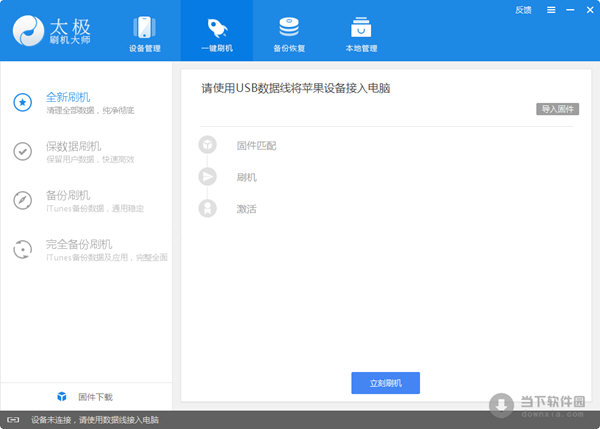This screenshot has width=600, height=429.
Task: Click the 立刻刷机 flash now button
Action: point(385,383)
